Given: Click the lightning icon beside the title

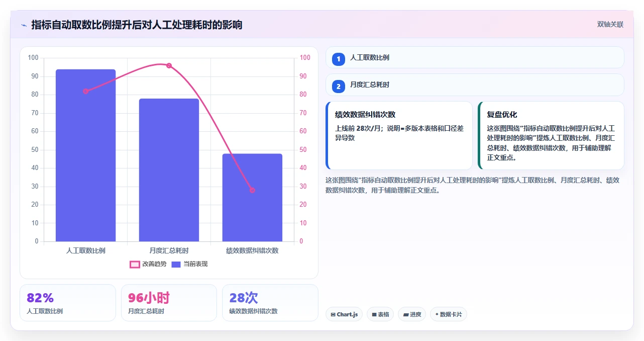Looking at the screenshot, I should tap(24, 25).
